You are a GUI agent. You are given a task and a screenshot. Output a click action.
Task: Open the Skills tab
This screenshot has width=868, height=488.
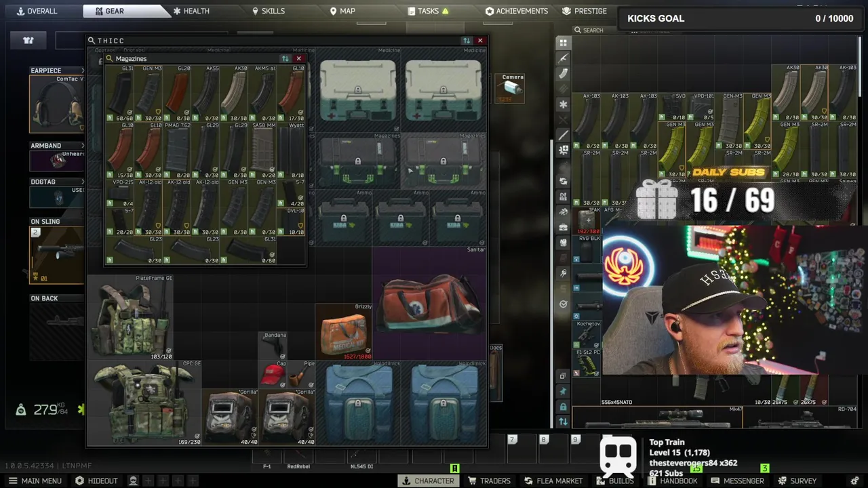tap(269, 11)
